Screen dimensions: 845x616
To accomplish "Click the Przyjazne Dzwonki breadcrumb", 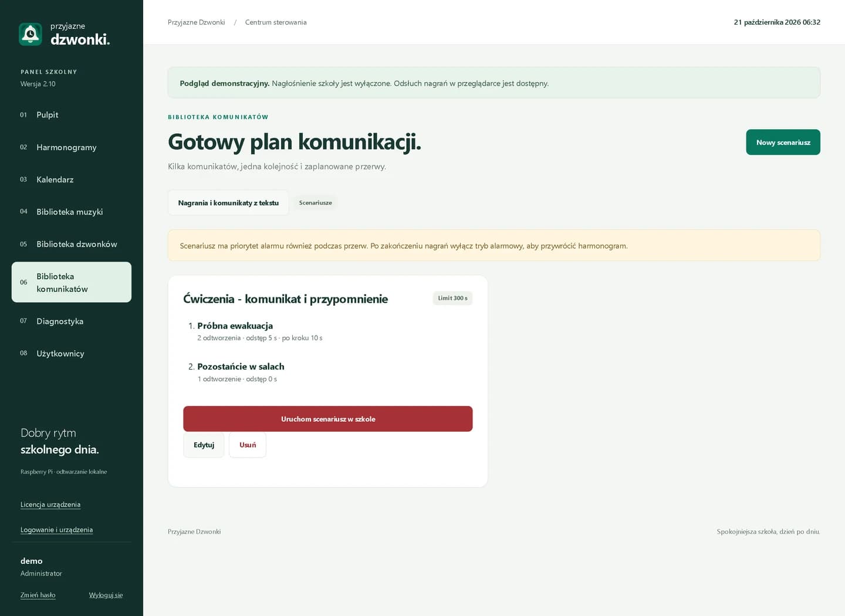I will (x=196, y=22).
